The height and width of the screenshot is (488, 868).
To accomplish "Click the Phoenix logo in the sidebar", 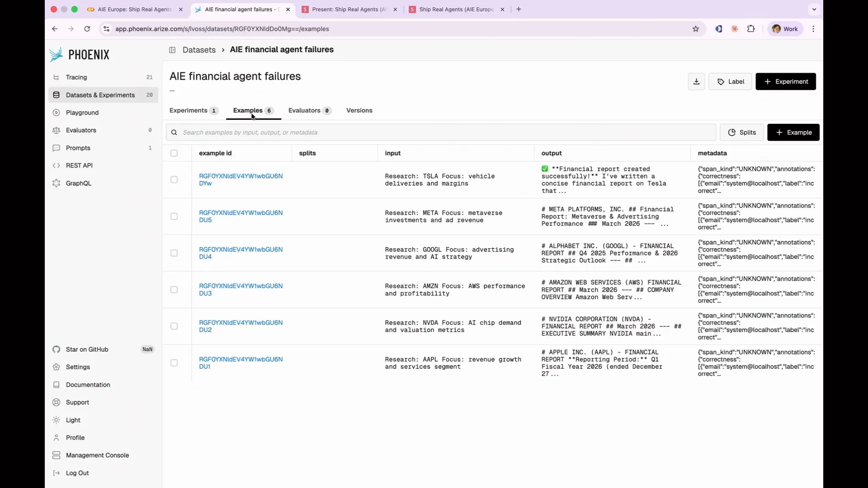I will (80, 55).
